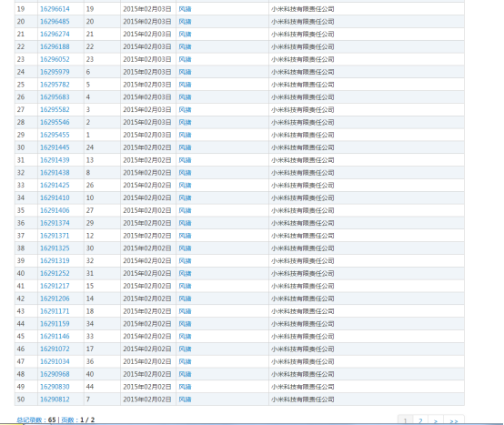The height and width of the screenshot is (425, 504).
Task: Open application number 16290812 link
Action: click(x=55, y=400)
